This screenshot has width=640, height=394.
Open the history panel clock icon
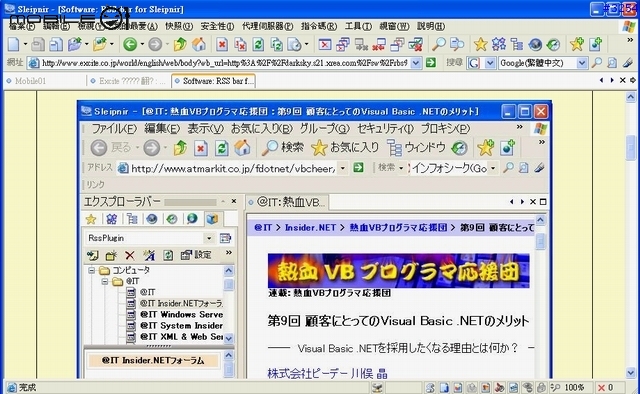click(553, 44)
